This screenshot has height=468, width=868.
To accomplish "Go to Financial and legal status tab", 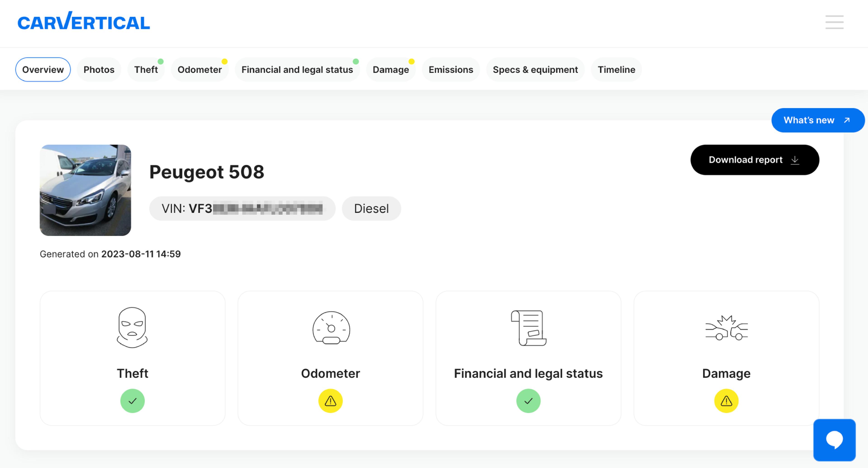I will [297, 70].
